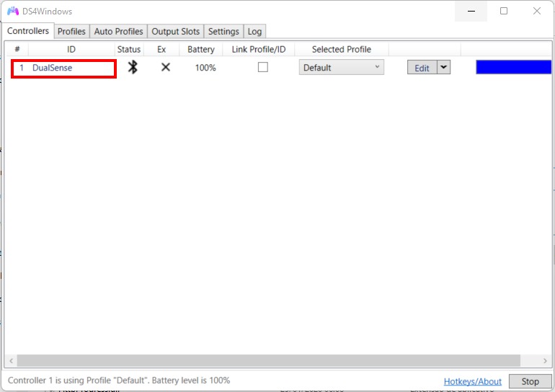Screen dimensions: 555x392
Task: Toggle the Link Profile/ID checkbox
Action: 262,67
